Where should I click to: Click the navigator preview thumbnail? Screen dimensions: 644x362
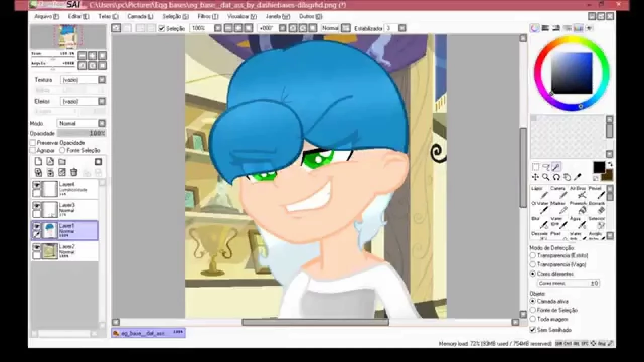click(68, 37)
